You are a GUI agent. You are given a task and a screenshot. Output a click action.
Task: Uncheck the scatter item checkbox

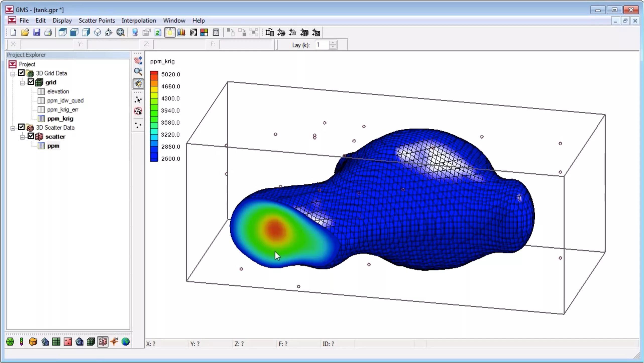[x=31, y=136]
